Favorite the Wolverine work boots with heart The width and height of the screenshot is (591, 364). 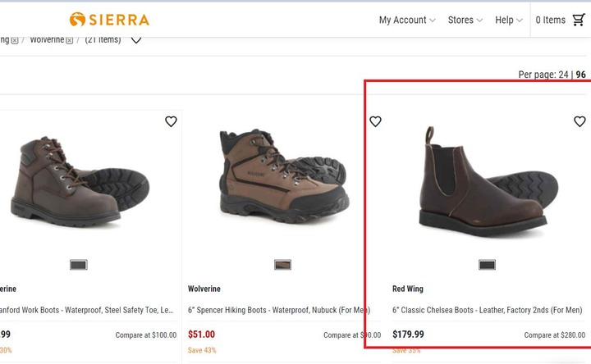(171, 121)
